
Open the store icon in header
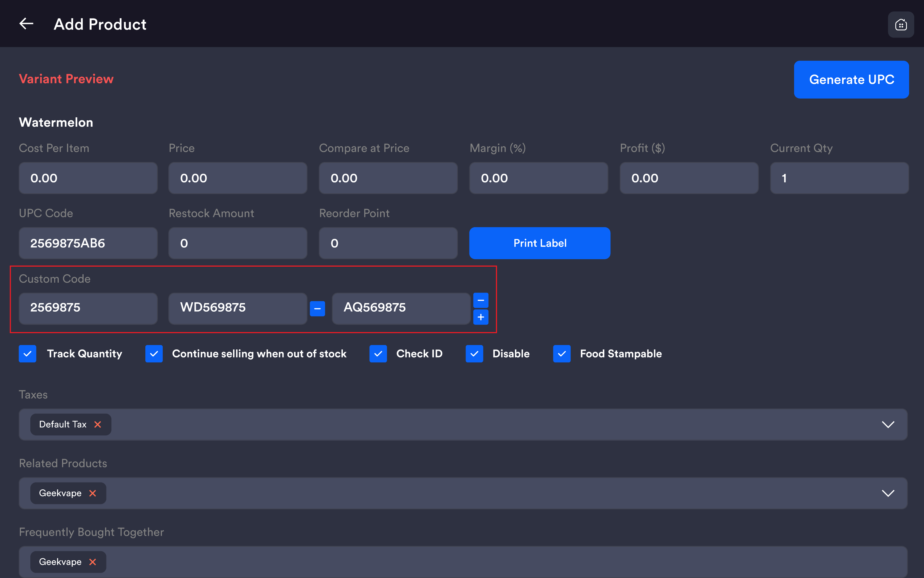coord(901,25)
